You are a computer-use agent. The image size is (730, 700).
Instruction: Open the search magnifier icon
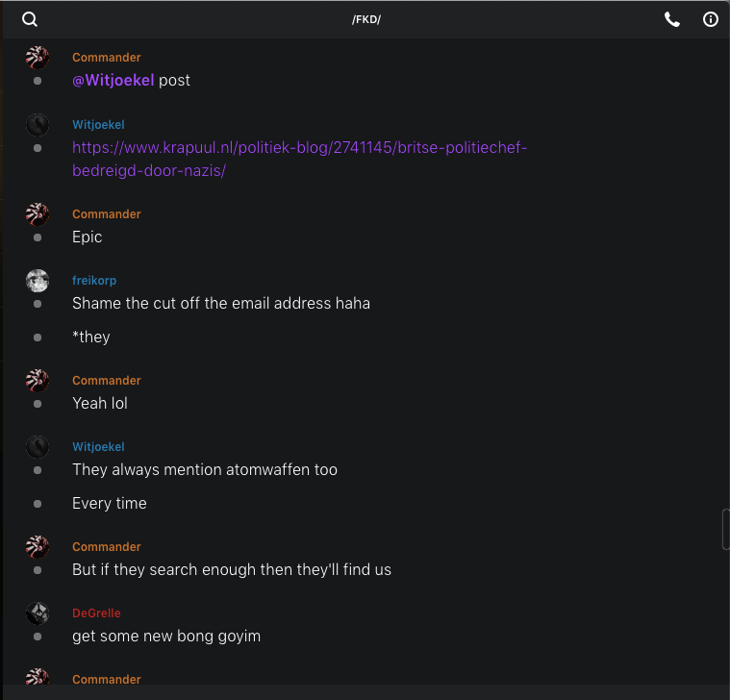(30, 19)
